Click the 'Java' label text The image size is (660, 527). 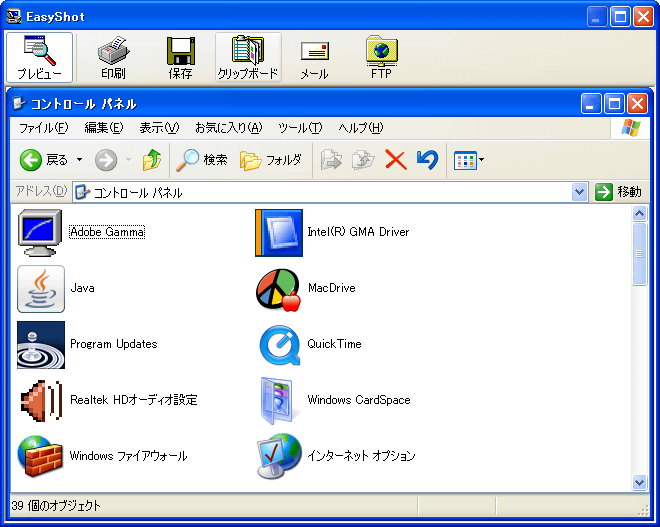82,288
